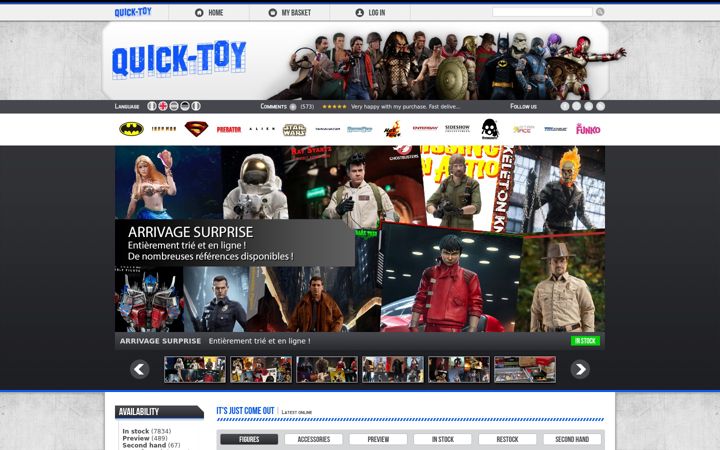Open the first Follow us social icon
Viewport: 720px width, 450px height.
565,106
